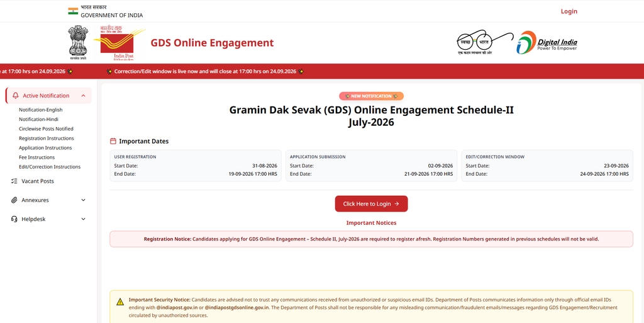Click the '24-09-2026 17:00 HRS' end date
The width and height of the screenshot is (644, 323).
point(604,174)
